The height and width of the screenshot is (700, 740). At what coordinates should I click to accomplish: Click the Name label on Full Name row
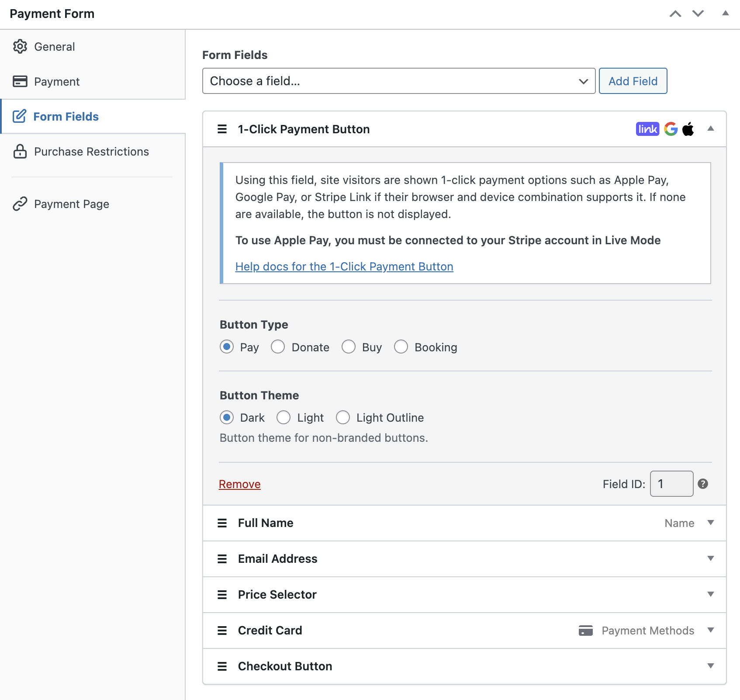679,523
